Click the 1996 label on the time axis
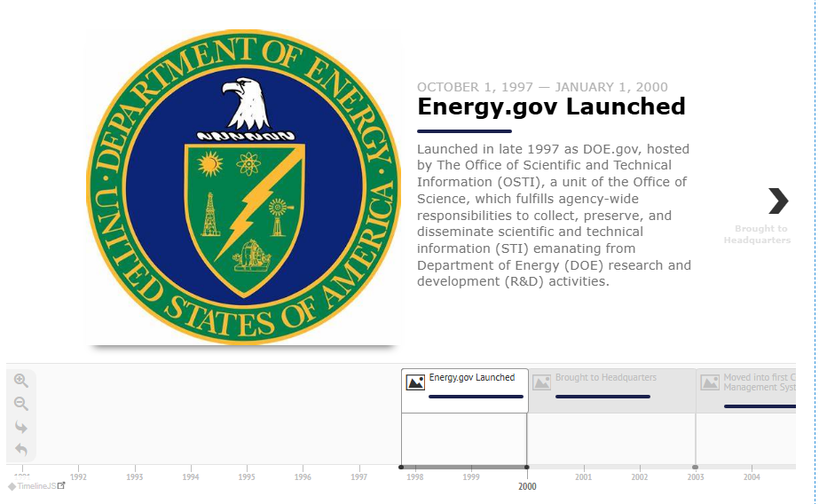Image resolution: width=819 pixels, height=504 pixels. 303,476
